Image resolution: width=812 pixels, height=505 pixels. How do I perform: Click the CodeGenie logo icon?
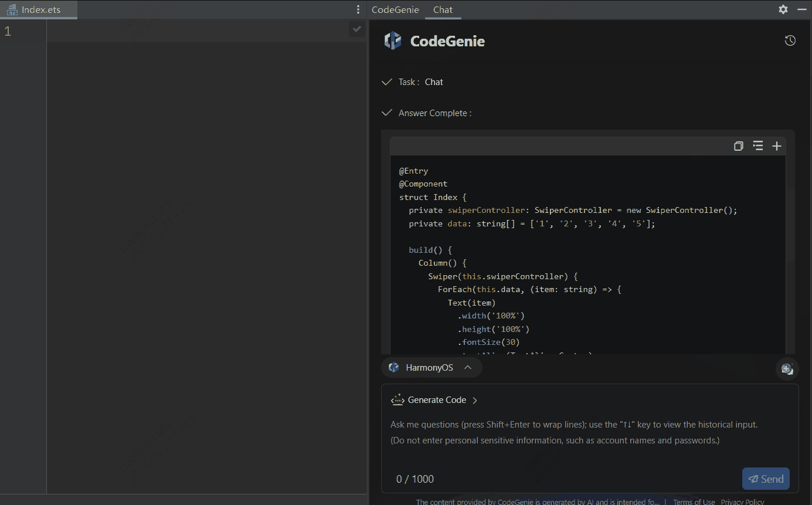coord(392,40)
